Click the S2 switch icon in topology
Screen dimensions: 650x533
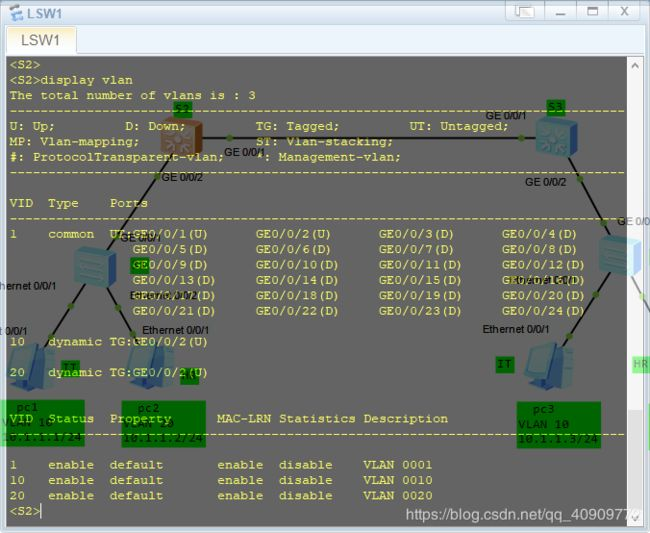pyautogui.click(x=182, y=137)
